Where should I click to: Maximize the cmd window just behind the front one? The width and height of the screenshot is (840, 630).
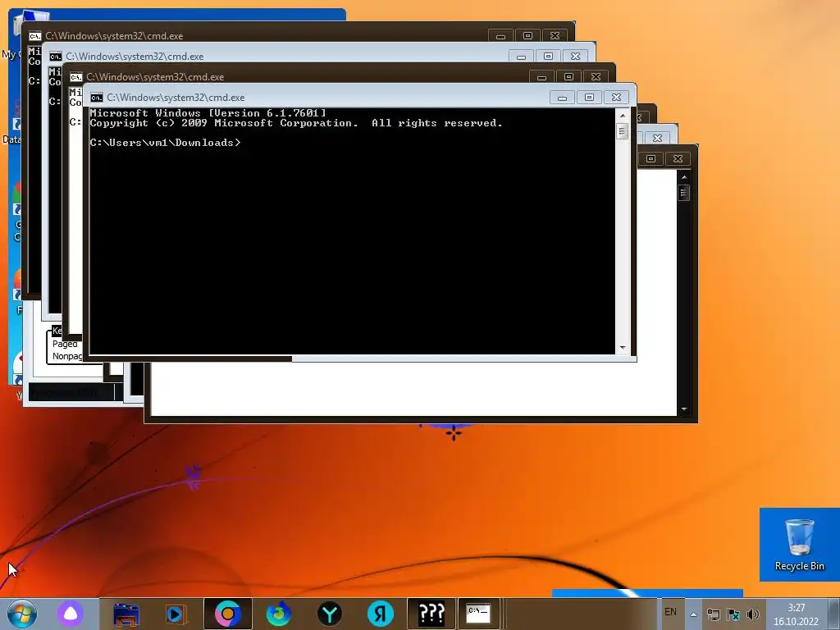569,77
